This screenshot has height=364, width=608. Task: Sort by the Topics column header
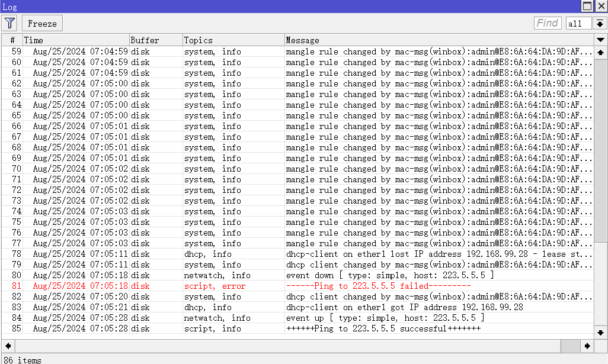(233, 40)
